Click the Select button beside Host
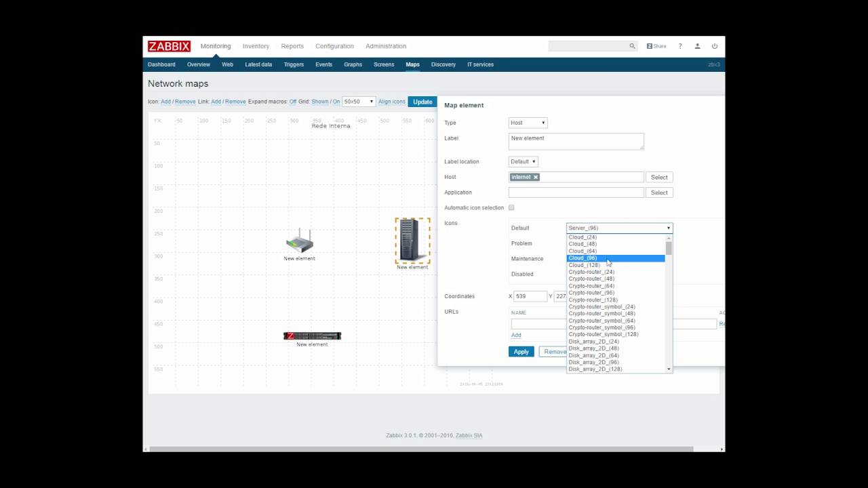The height and width of the screenshot is (488, 868). coord(659,177)
